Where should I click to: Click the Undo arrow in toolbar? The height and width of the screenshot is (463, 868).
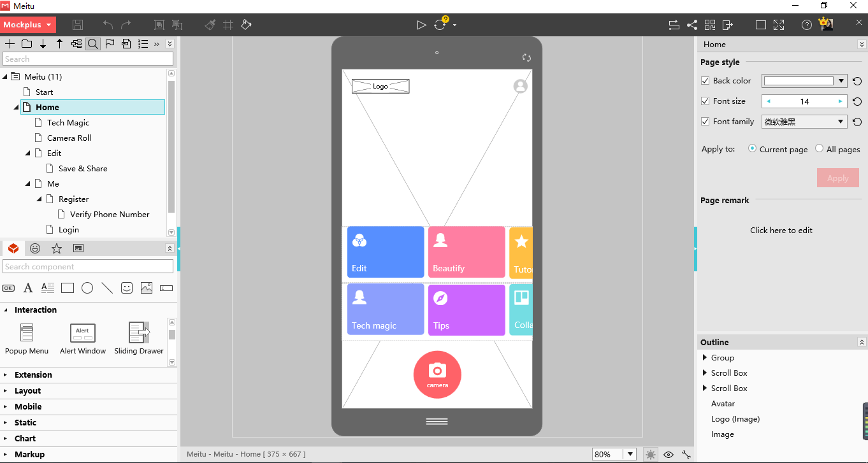point(108,24)
